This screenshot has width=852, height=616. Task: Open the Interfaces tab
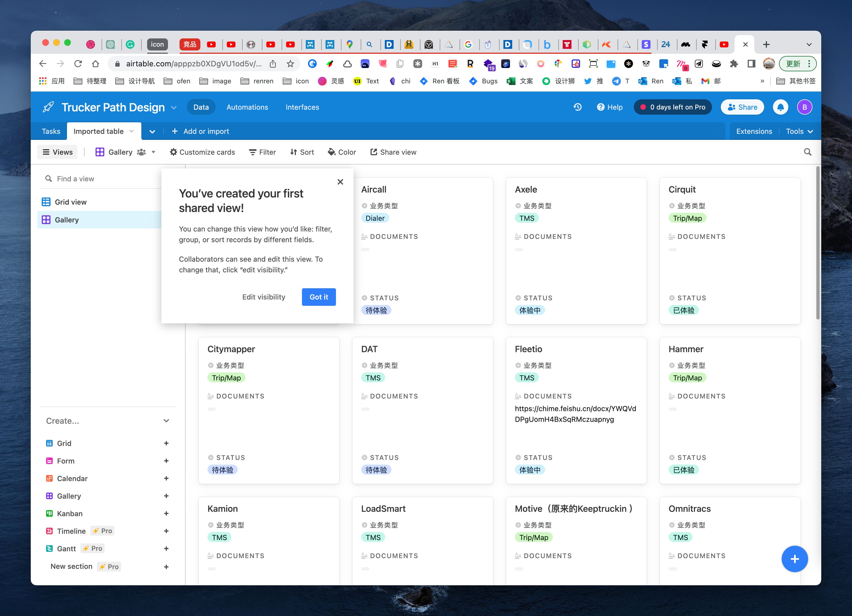(x=302, y=107)
